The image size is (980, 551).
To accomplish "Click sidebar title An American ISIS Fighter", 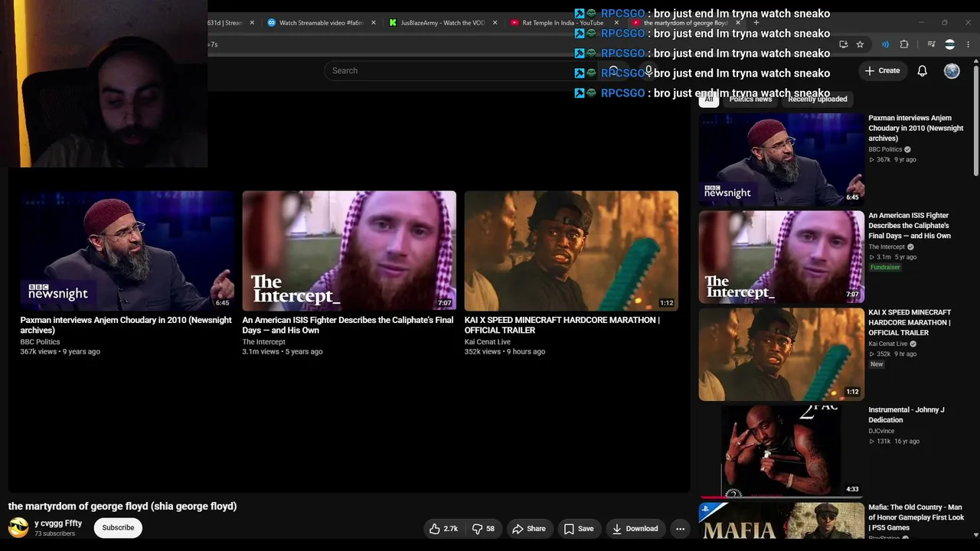I will pos(910,226).
